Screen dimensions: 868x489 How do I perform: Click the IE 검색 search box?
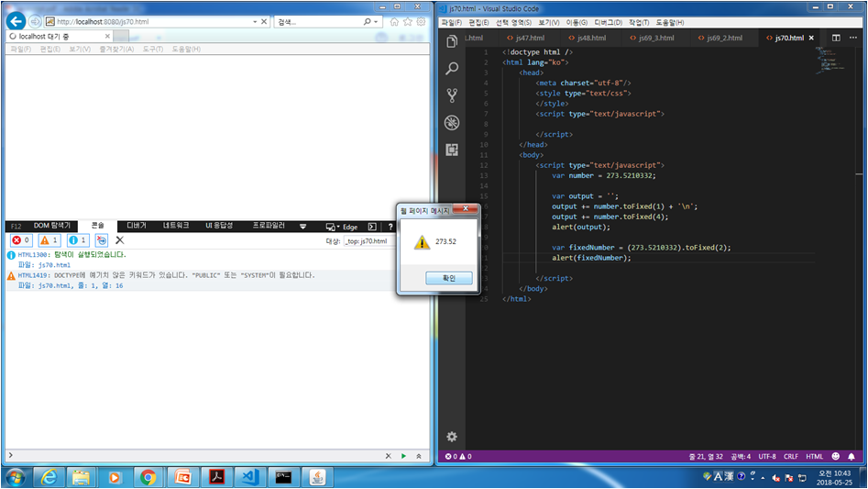click(x=318, y=22)
